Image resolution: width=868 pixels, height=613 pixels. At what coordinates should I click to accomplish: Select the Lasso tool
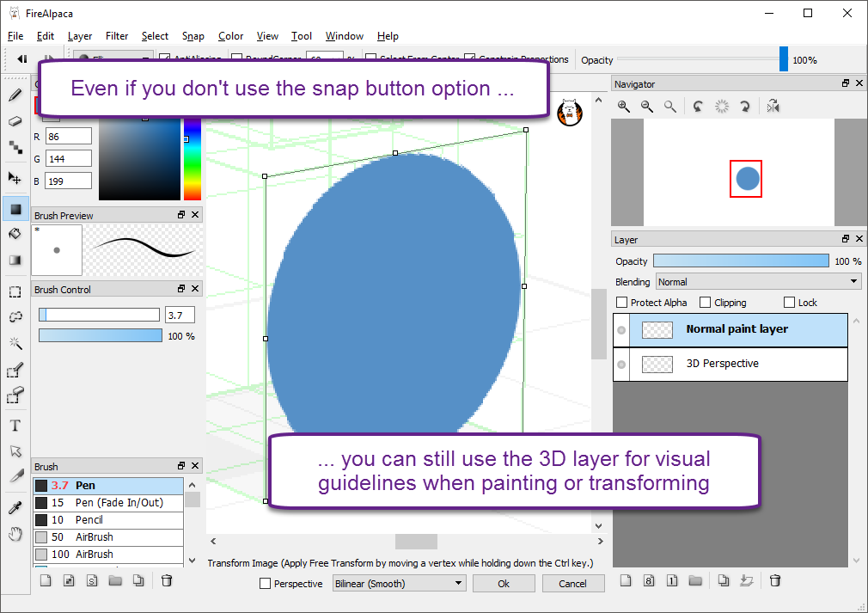click(15, 316)
